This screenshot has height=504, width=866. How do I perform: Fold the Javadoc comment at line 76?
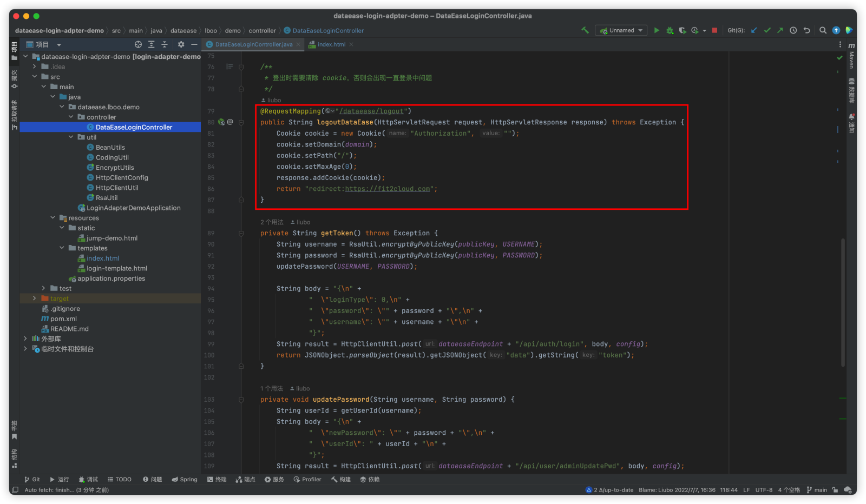[x=241, y=67]
